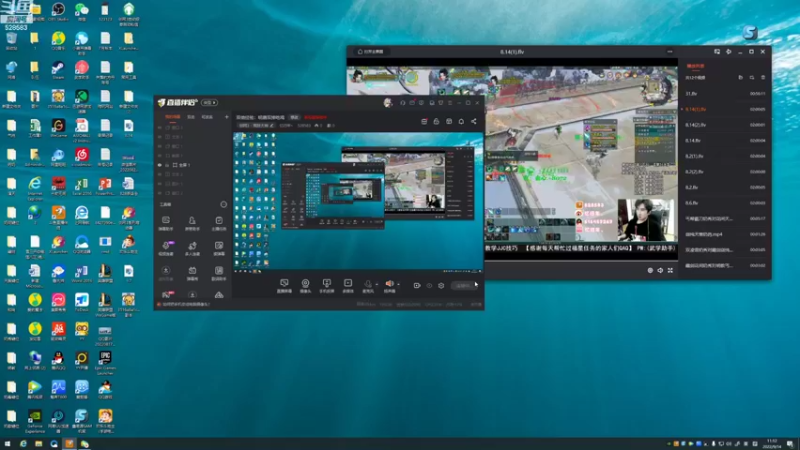This screenshot has width=800, height=450.
Task: Click the video player round settings icon
Action: point(650,270)
